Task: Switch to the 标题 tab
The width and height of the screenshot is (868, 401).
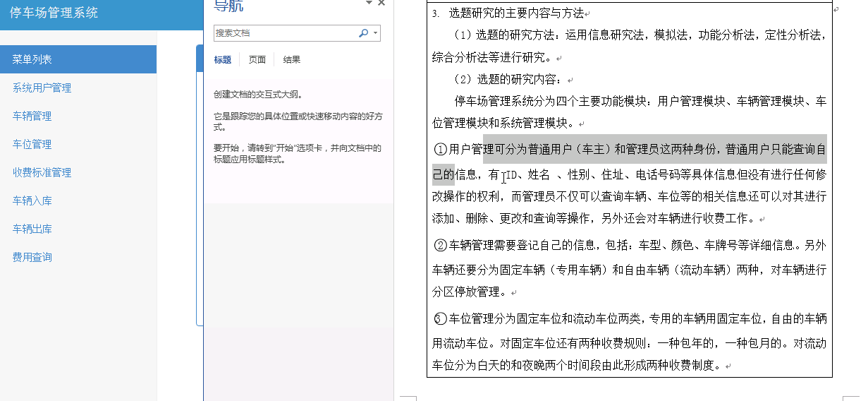Action: (223, 60)
